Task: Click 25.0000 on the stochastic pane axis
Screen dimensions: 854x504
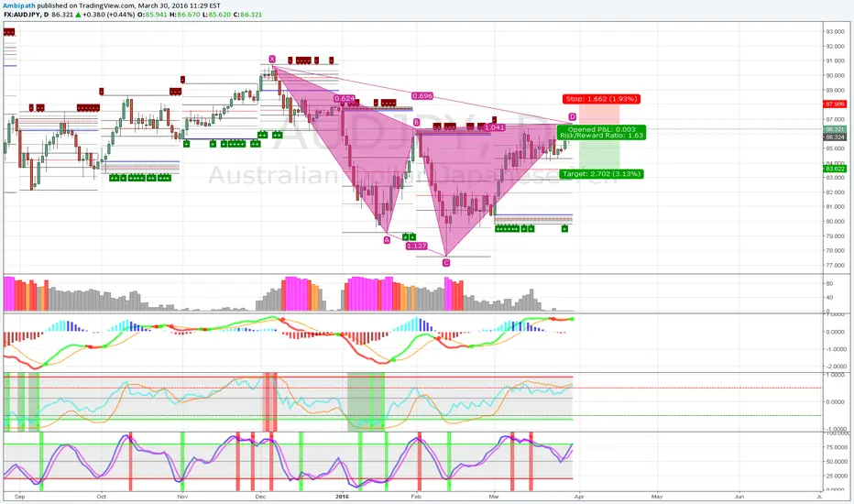Action: click(x=838, y=476)
